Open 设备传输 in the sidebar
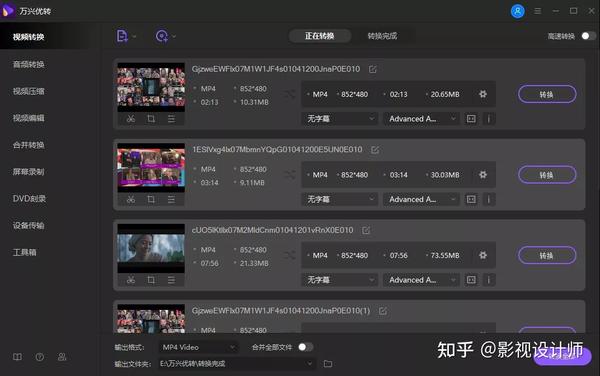This screenshot has height=376, width=600. (29, 225)
